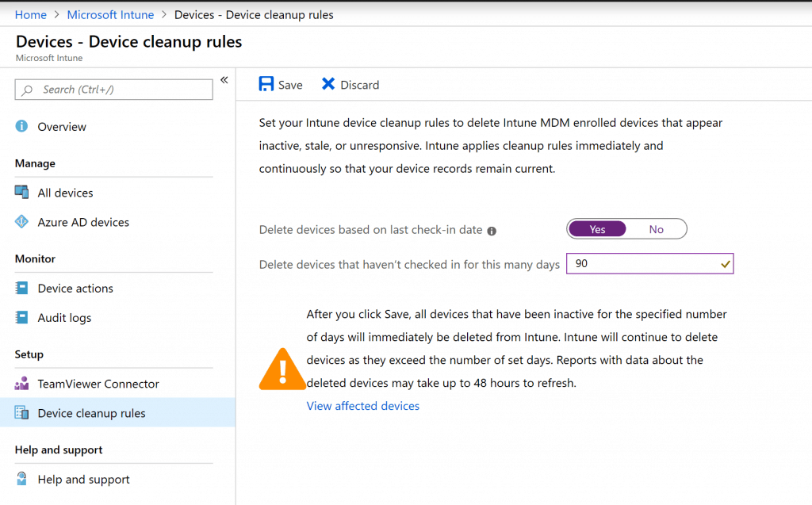Select Device cleanup rules menu item

[x=117, y=413]
